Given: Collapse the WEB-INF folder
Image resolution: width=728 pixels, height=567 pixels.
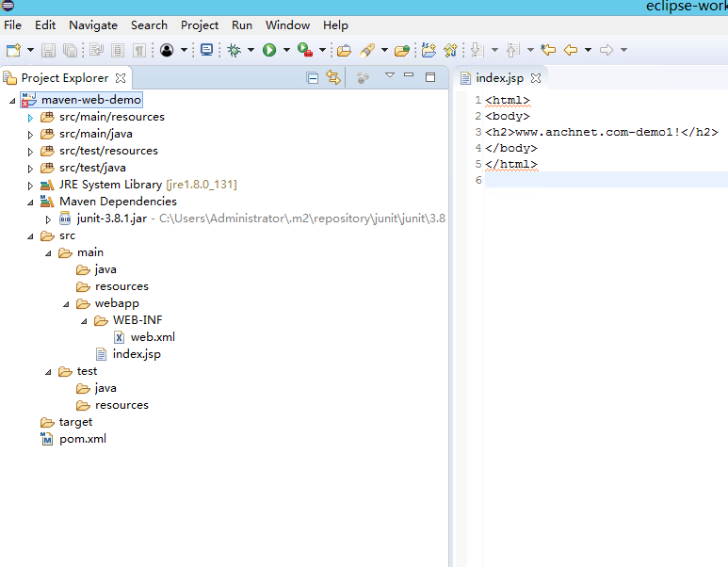Looking at the screenshot, I should pyautogui.click(x=84, y=321).
